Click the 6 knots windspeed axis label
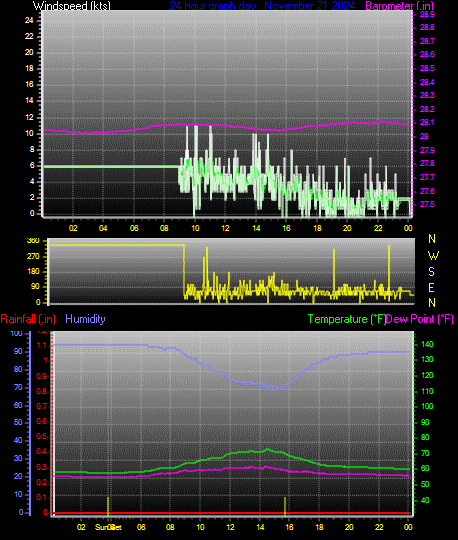Screen dimensions: 458x540 pos(32,165)
